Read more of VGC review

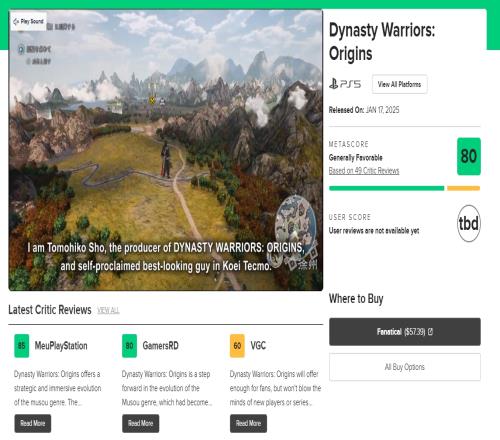(248, 423)
